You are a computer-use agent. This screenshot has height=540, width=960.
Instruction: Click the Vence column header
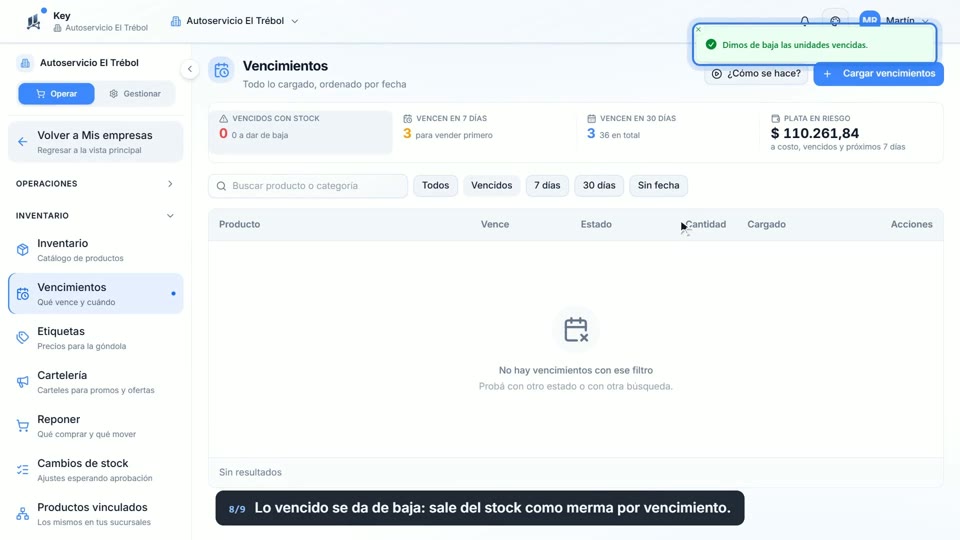click(x=495, y=224)
